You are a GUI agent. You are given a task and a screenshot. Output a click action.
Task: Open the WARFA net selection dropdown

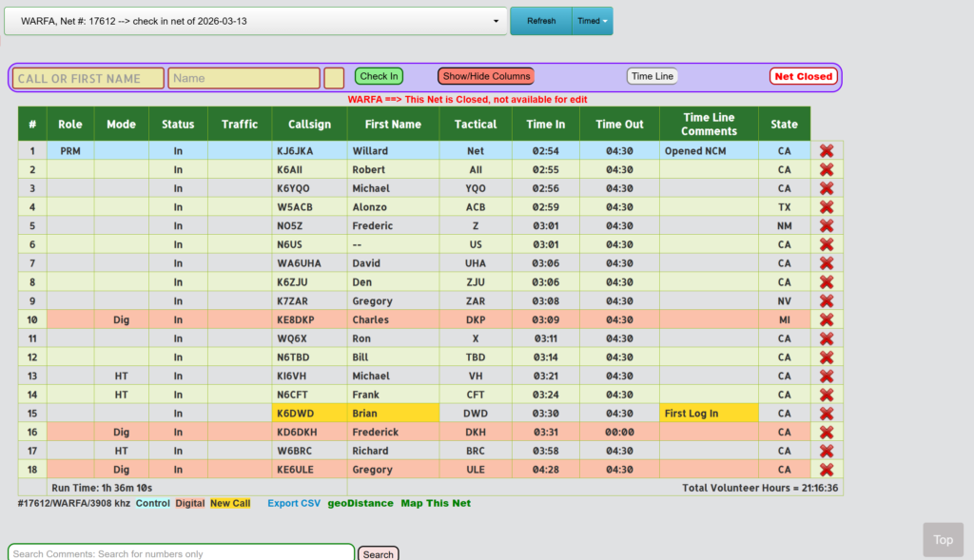pos(255,21)
